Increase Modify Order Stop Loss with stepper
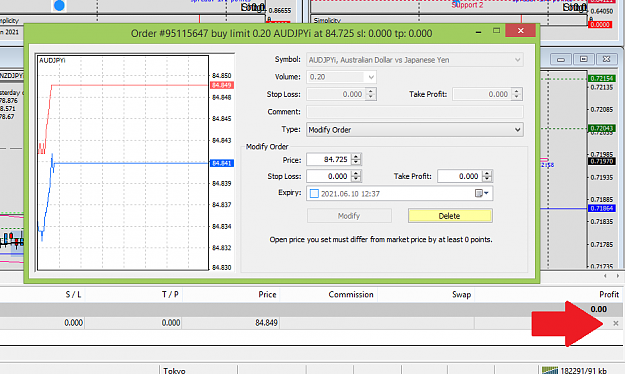Viewport: 625px width, 374px height. click(x=356, y=173)
